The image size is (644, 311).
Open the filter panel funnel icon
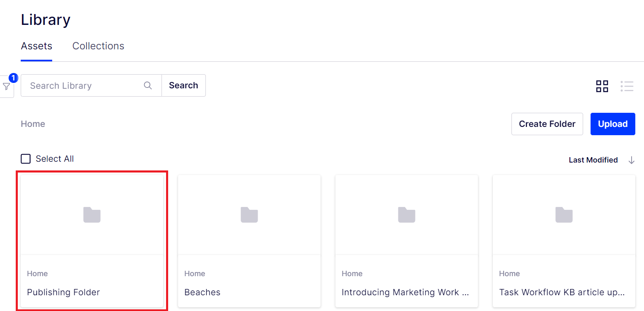coord(6,86)
